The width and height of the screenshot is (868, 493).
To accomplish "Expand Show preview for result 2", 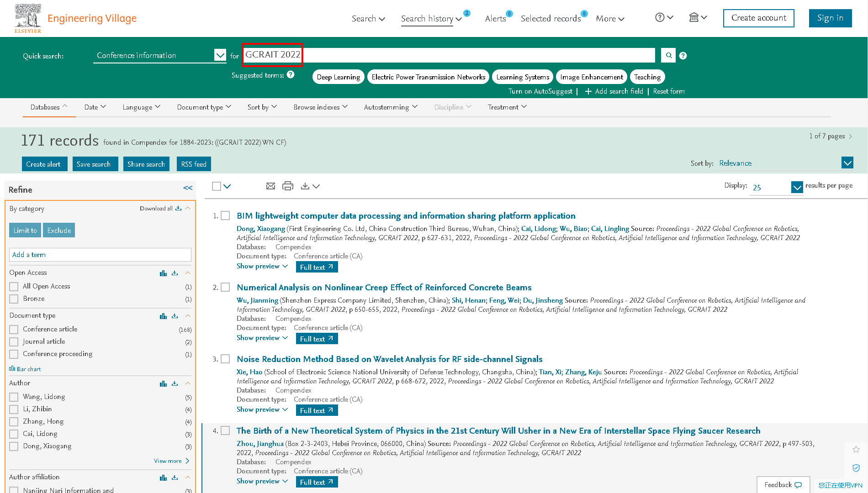I will (x=262, y=338).
